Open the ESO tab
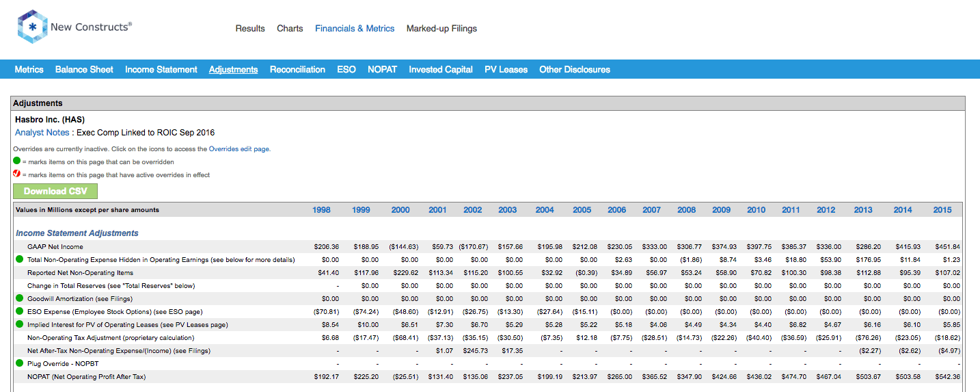Image resolution: width=980 pixels, height=392 pixels. 346,69
